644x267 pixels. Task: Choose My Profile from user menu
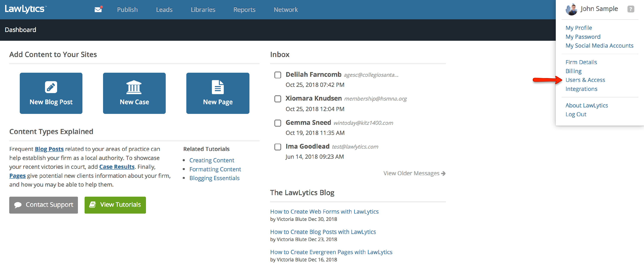(x=579, y=28)
